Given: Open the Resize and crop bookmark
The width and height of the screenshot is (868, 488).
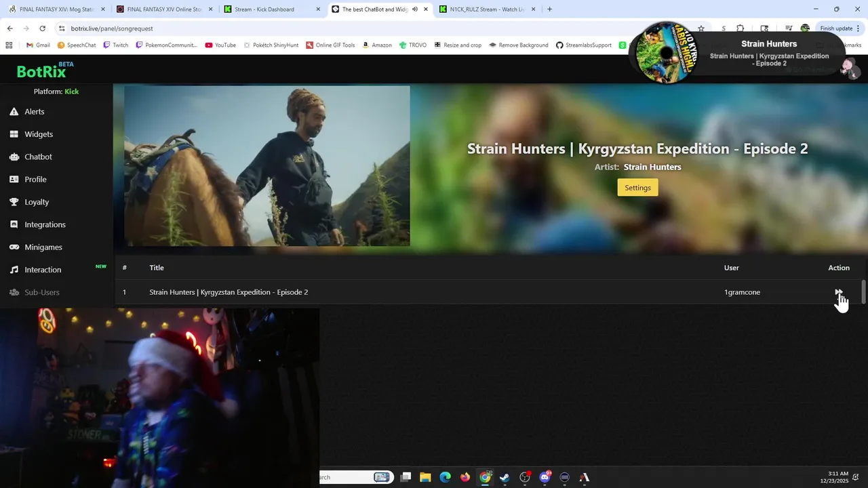Looking at the screenshot, I should point(458,45).
